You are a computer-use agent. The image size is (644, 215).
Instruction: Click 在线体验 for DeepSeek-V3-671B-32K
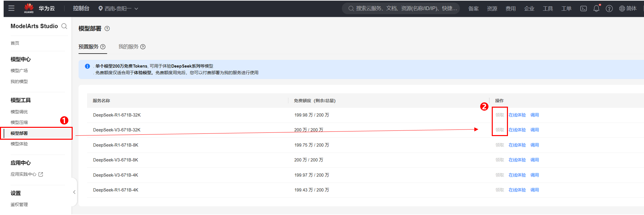(517, 130)
